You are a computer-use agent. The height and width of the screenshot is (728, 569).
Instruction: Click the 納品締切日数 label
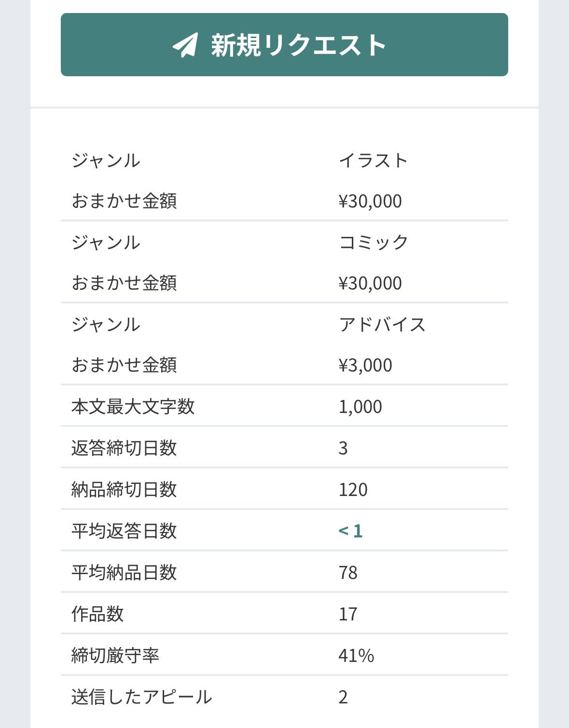[x=124, y=490]
